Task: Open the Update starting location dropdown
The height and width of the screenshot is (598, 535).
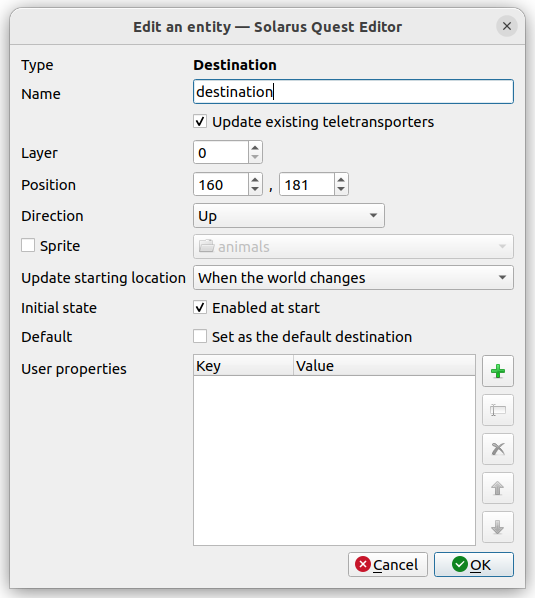Action: coord(353,277)
